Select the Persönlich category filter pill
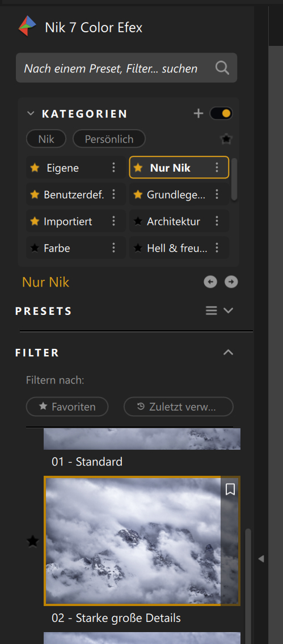283x644 pixels. [x=109, y=139]
